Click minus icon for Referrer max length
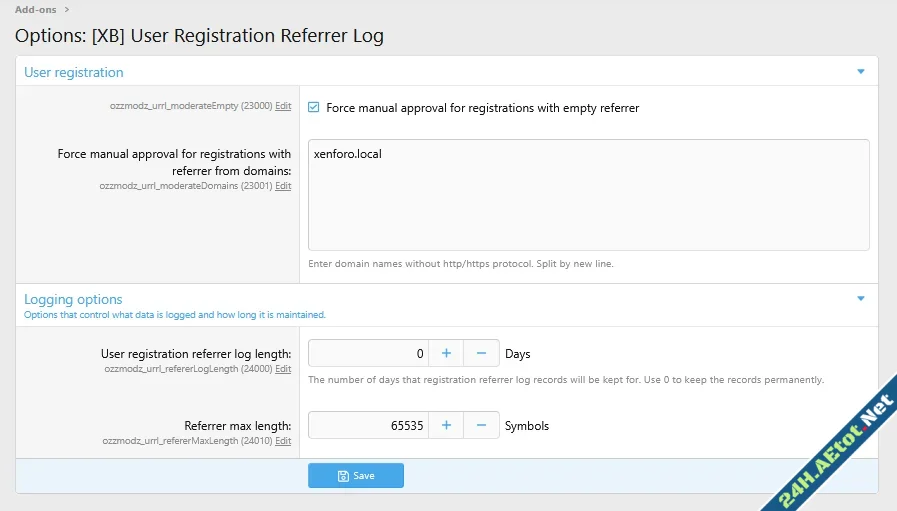 coord(481,425)
